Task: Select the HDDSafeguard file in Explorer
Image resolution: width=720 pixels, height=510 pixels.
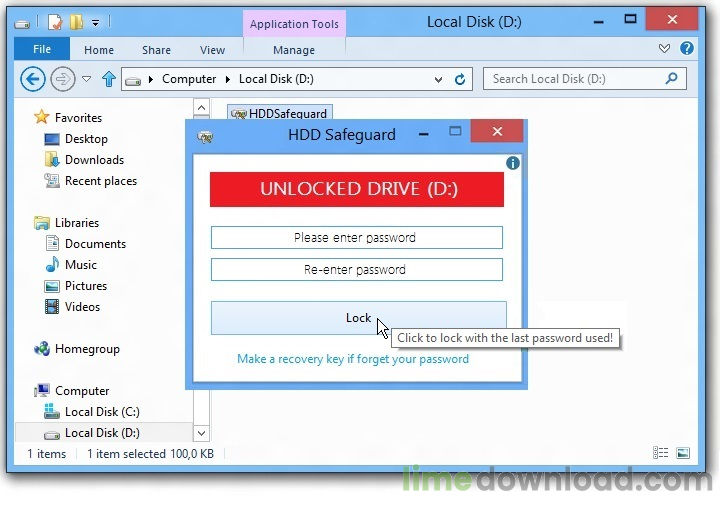Action: pos(280,112)
